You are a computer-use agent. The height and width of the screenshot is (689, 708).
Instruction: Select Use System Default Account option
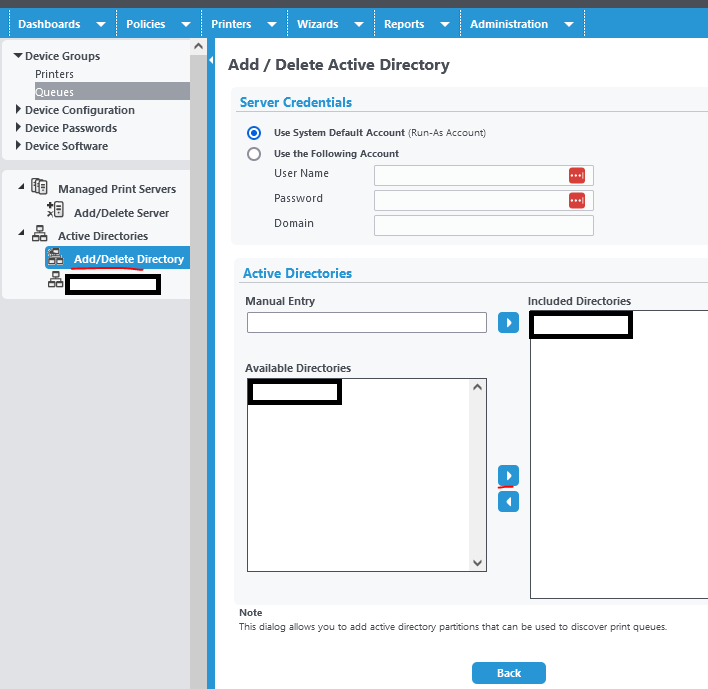coord(254,133)
